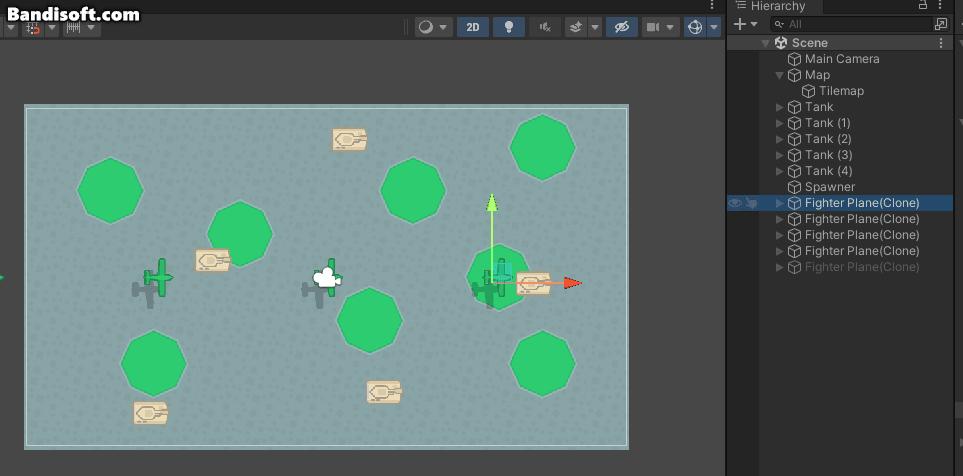
Task: Expand the Tank (3) arrow
Action: pyautogui.click(x=780, y=155)
